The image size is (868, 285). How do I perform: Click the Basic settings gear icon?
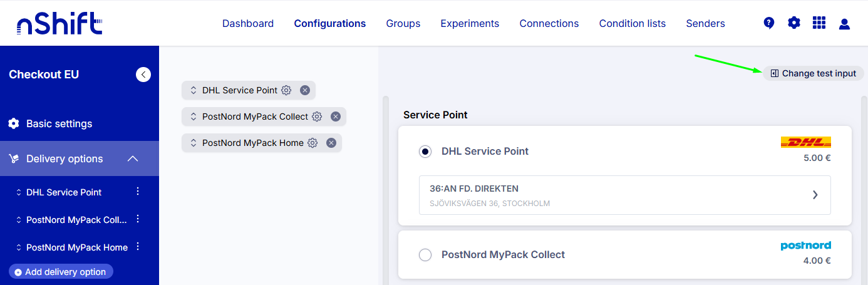click(14, 123)
